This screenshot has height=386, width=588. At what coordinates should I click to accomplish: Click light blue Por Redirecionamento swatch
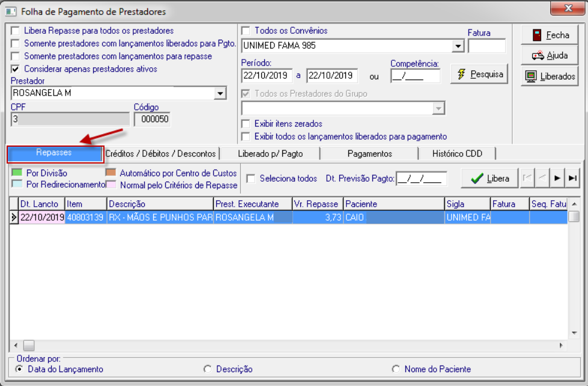pos(17,184)
